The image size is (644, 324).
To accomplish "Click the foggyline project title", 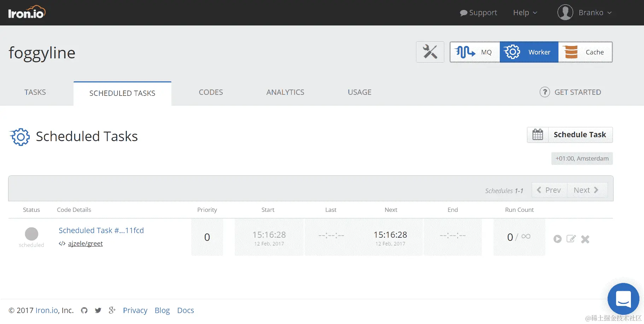I will [x=42, y=53].
